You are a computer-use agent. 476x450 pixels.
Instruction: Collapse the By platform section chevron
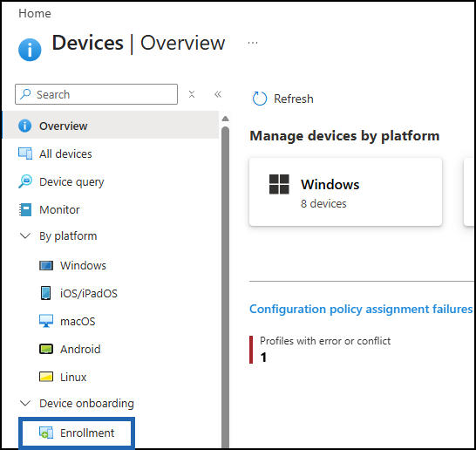click(x=25, y=236)
